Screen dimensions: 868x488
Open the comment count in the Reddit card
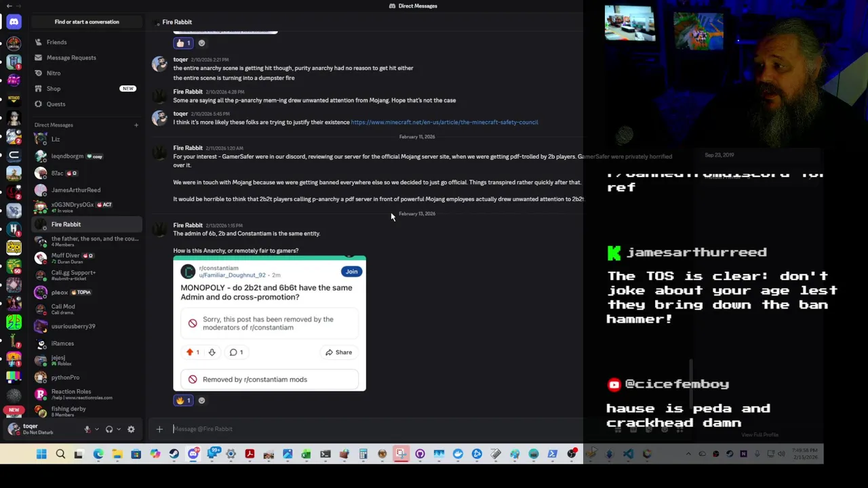(x=236, y=352)
